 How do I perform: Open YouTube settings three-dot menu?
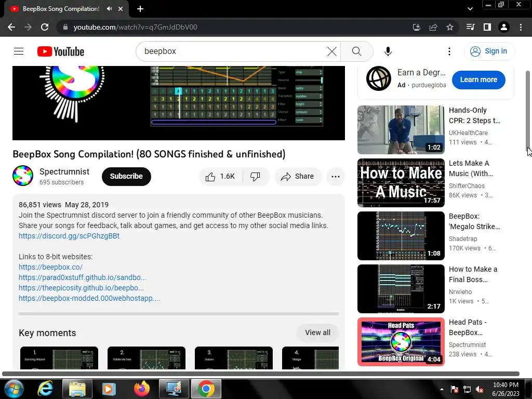pos(449,51)
